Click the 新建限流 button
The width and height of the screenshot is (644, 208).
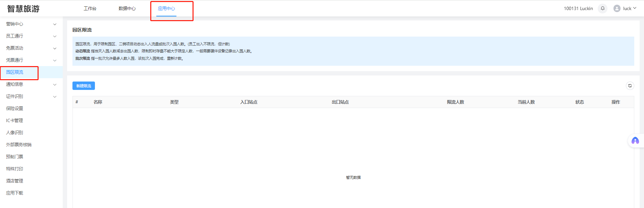84,86
